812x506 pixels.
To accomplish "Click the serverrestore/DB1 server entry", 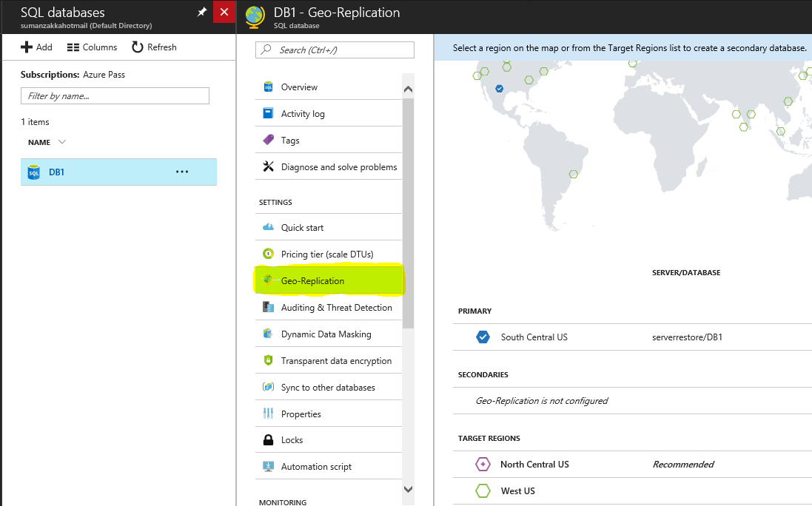I will 687,337.
